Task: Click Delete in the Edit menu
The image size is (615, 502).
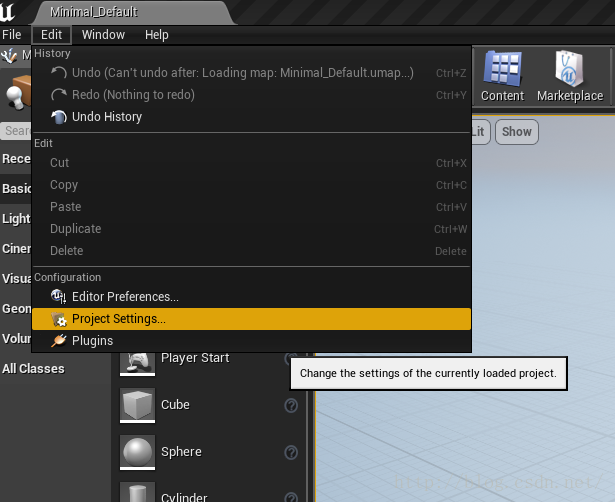Action: (x=251, y=251)
